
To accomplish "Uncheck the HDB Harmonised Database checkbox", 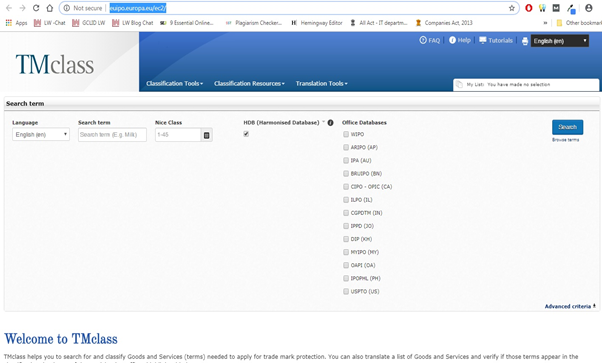I will click(246, 134).
